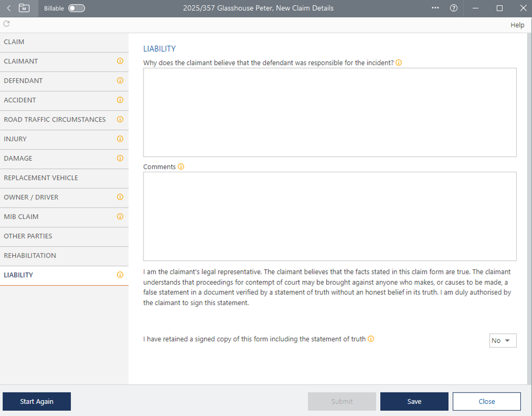Click the Close button at bottom
The image size is (532, 416).
click(486, 402)
